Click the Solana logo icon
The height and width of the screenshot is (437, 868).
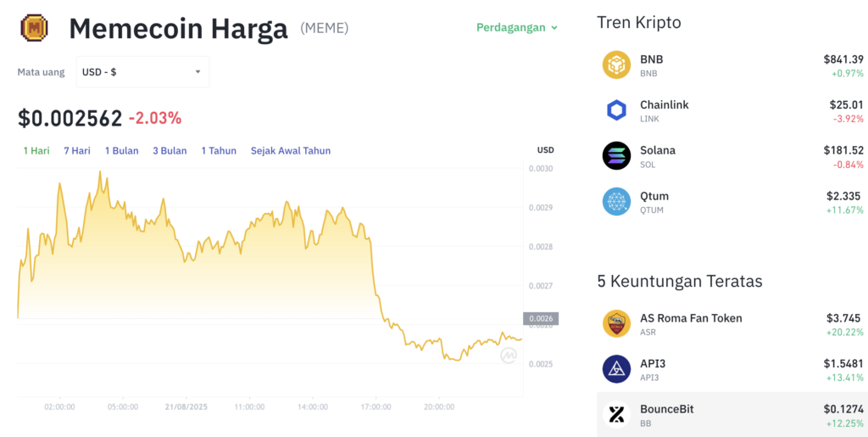tap(616, 155)
